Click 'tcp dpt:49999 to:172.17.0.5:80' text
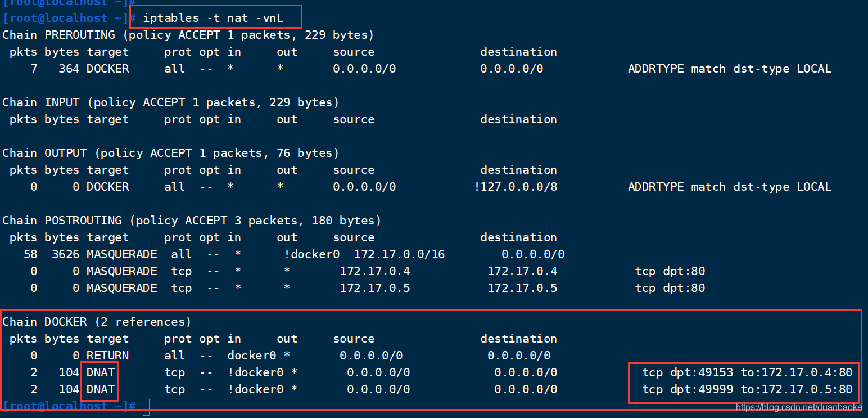868x418 pixels. click(x=747, y=389)
